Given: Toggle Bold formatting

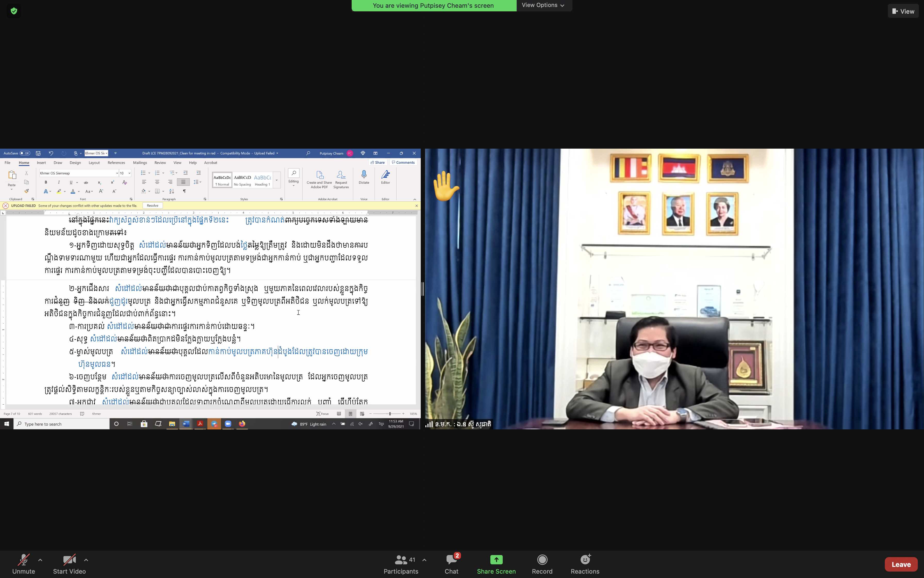Looking at the screenshot, I should [x=46, y=182].
